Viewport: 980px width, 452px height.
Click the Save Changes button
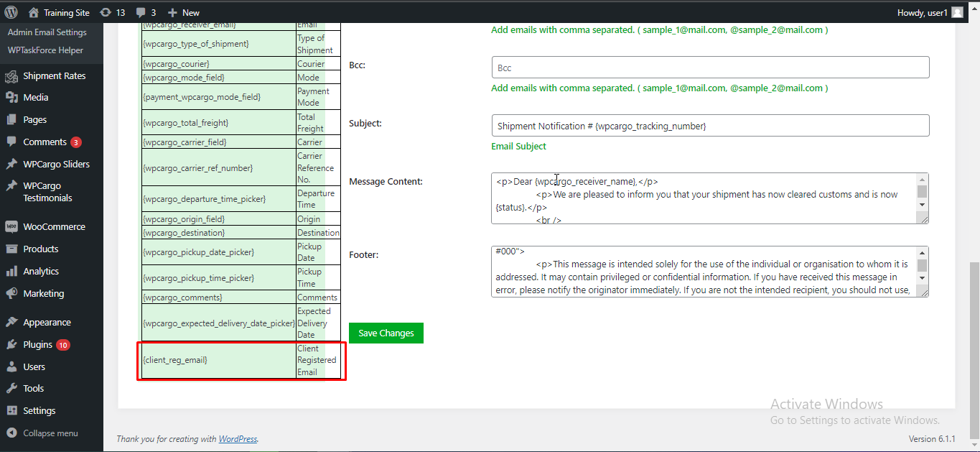click(x=386, y=333)
